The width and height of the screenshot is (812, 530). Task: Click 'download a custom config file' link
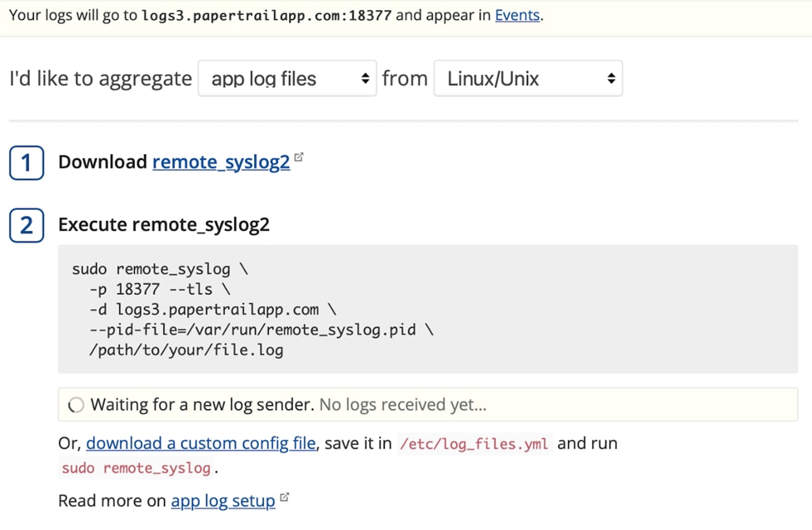[201, 443]
